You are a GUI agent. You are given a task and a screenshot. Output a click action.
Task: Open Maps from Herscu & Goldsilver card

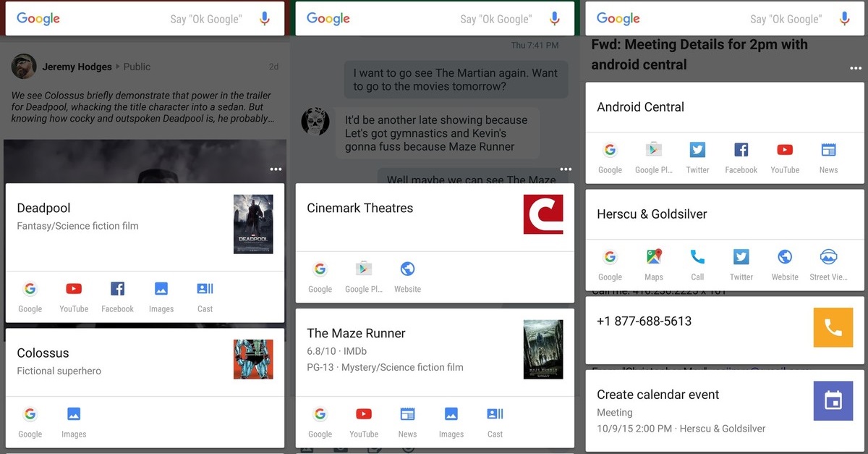click(x=654, y=265)
